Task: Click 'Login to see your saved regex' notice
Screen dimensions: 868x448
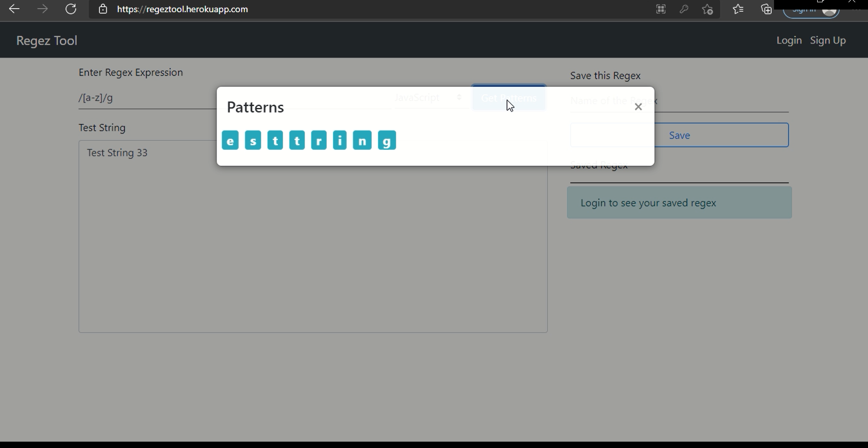Action: pyautogui.click(x=679, y=203)
